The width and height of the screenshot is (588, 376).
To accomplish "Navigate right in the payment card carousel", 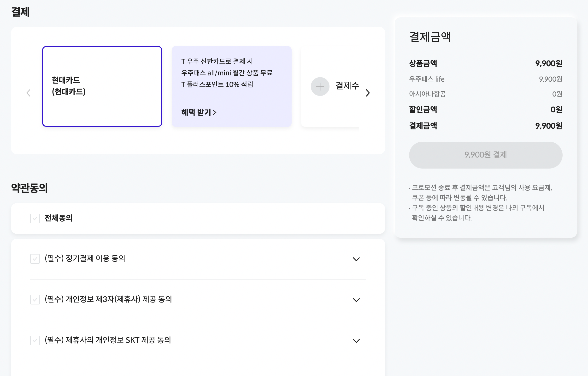I will pyautogui.click(x=368, y=93).
